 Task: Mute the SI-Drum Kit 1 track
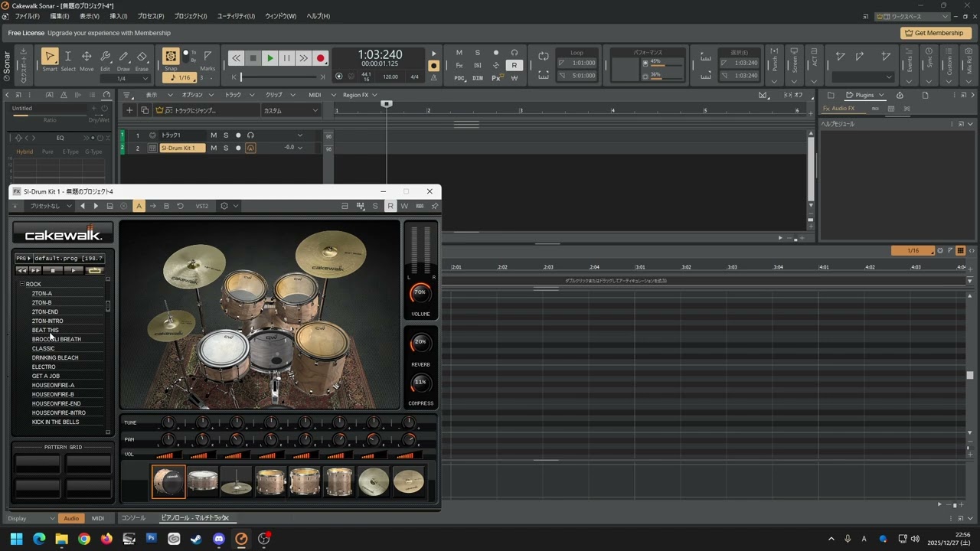click(214, 148)
